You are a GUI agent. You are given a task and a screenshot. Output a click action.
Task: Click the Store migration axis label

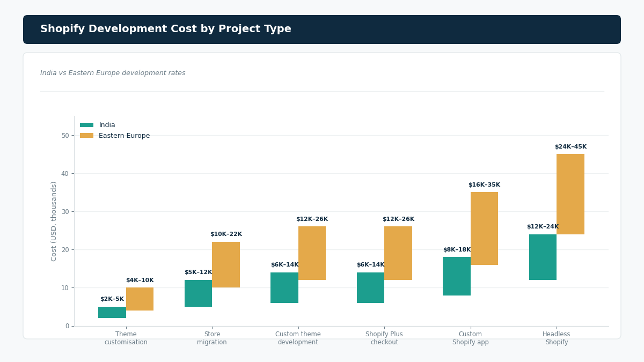pos(212,338)
